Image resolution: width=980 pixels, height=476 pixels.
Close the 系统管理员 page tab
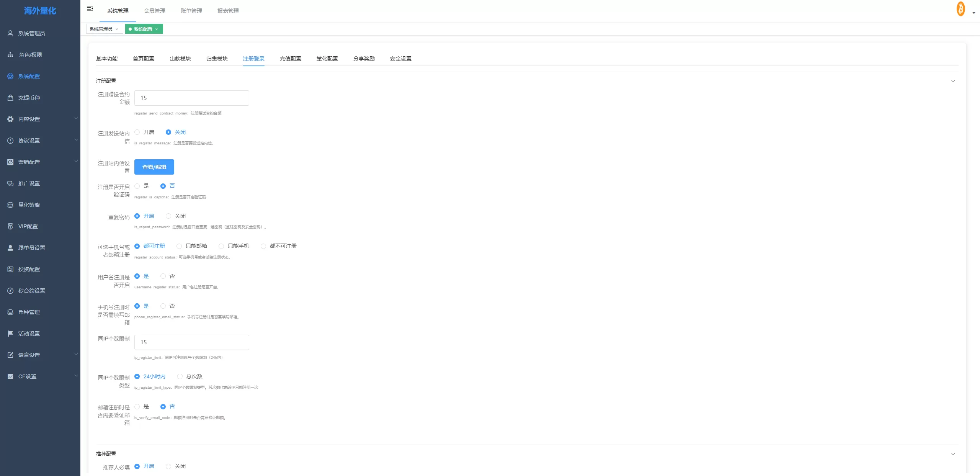117,29
